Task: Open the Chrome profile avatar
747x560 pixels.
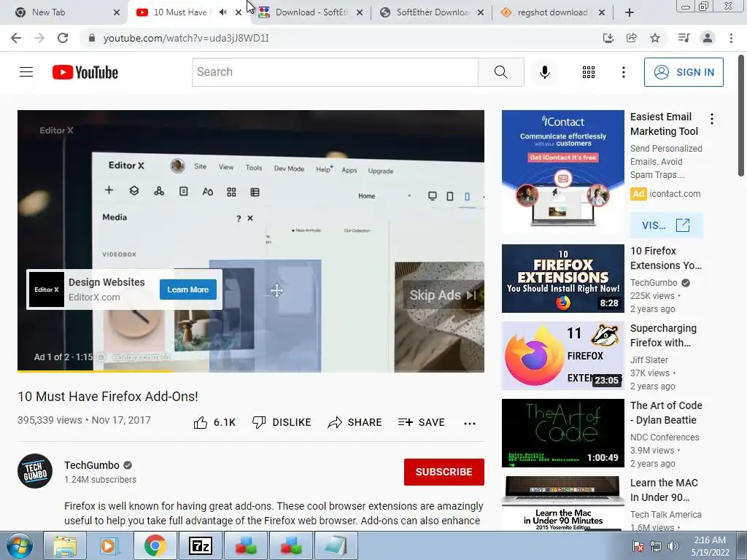Action: pyautogui.click(x=708, y=38)
